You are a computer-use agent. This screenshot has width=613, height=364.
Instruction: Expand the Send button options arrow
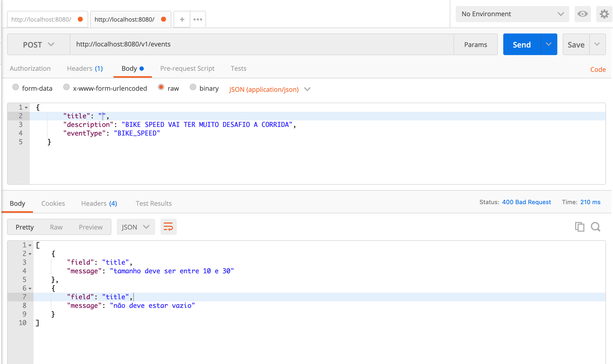(x=549, y=44)
